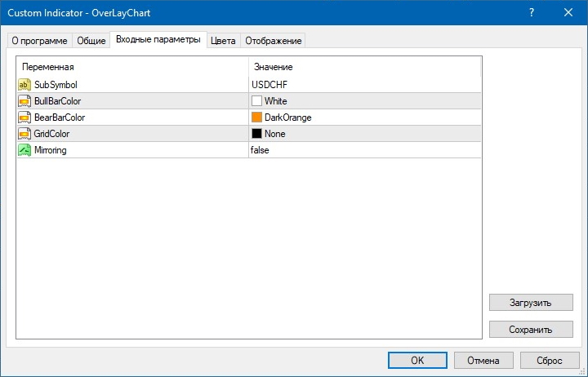Screen dimensions: 588x377
Task: Select the white BullBarColor swatch
Action: [x=256, y=101]
